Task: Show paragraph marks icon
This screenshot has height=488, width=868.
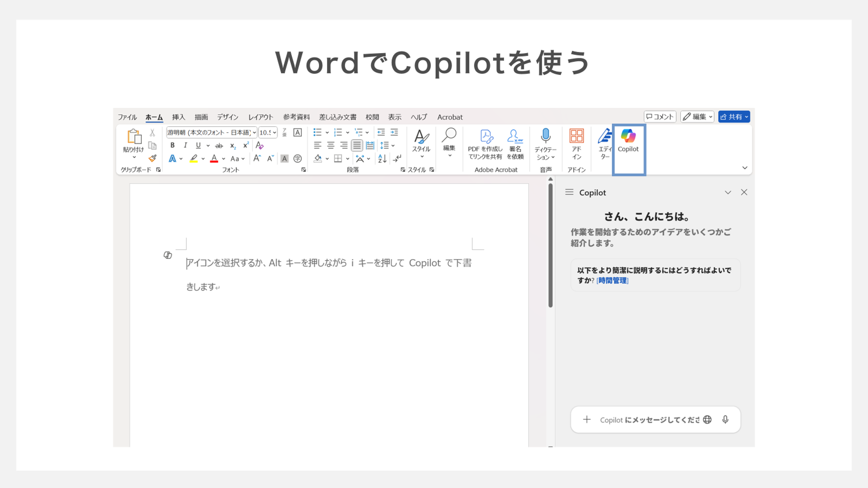Action: [x=397, y=158]
